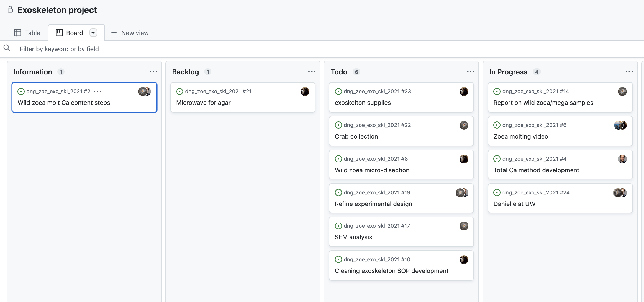Open card menu on issue #2 card

click(x=98, y=91)
